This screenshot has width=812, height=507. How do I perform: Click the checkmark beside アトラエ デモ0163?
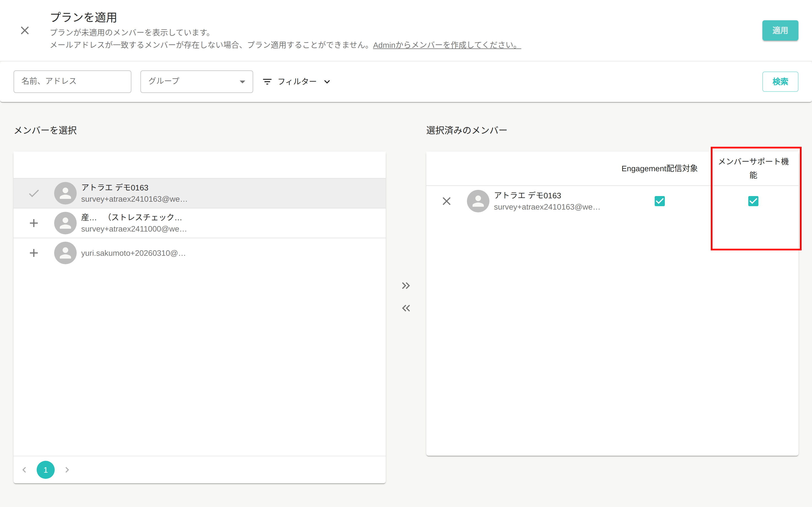(x=34, y=193)
